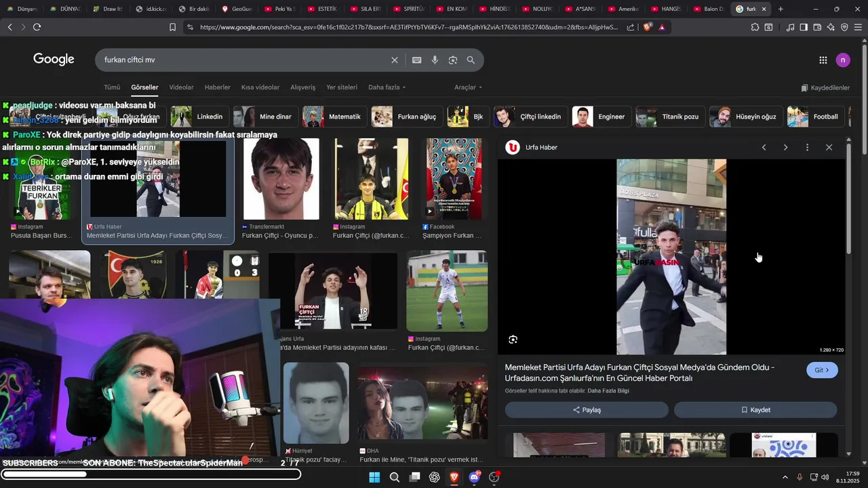Click the large preview image of Urfa Haber
This screenshot has width=868, height=488.
(x=671, y=257)
